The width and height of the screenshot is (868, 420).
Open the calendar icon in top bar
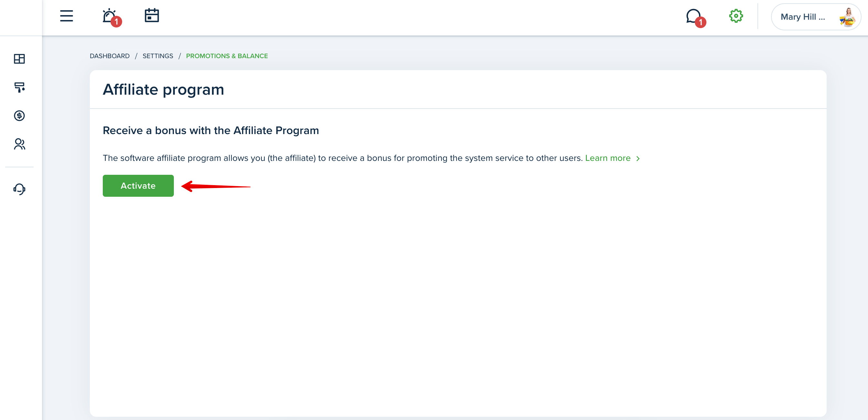(x=152, y=16)
